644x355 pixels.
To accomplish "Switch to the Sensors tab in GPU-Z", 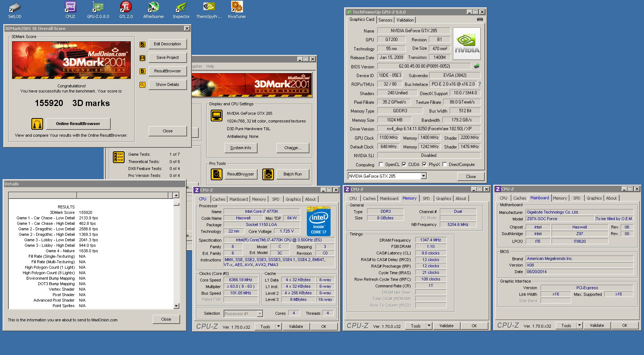I will pos(385,20).
